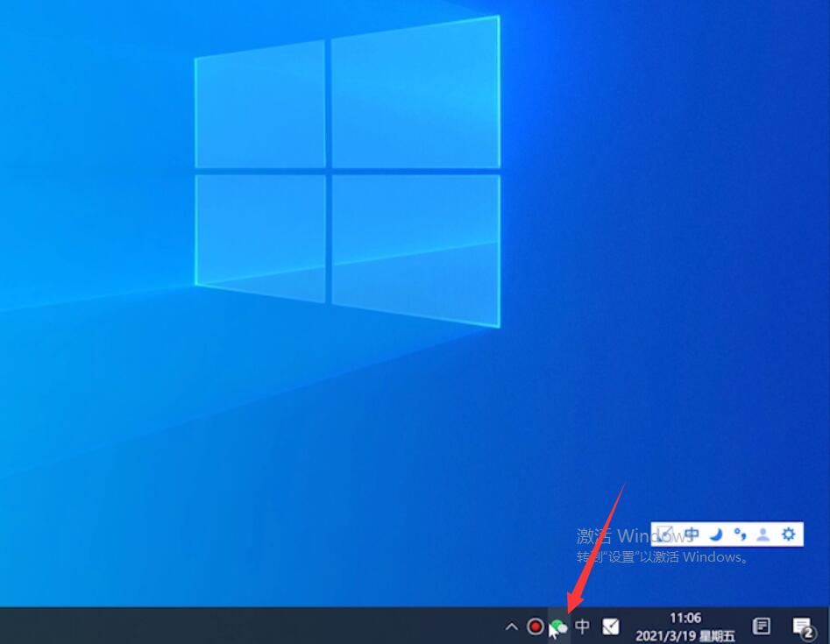830x644 pixels.
Task: Click the input method logo on floating bar
Action: (x=665, y=534)
